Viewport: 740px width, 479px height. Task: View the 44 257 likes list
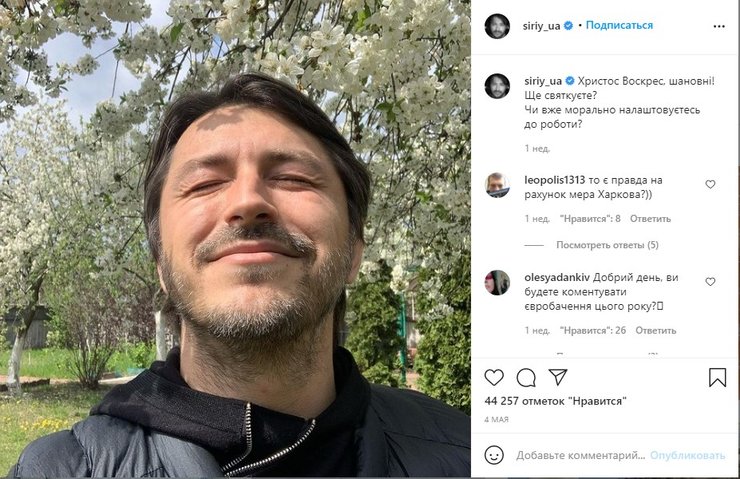(555, 400)
